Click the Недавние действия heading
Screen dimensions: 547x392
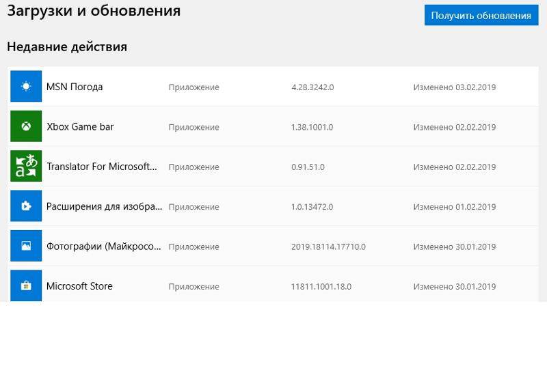[67, 46]
